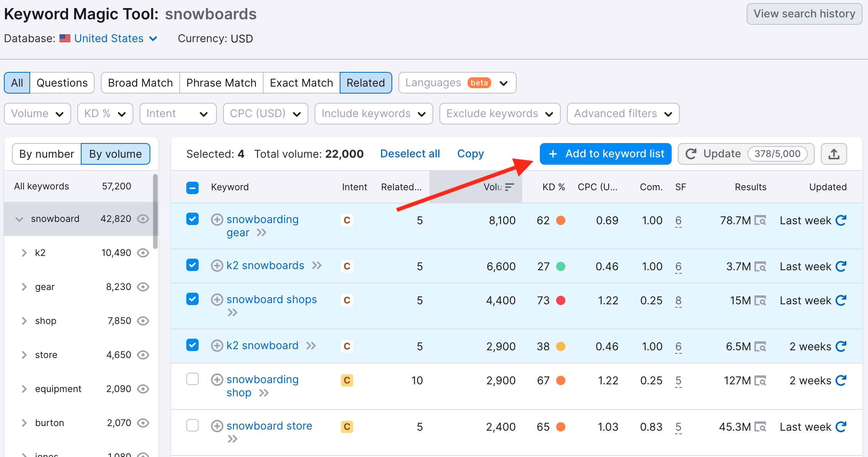Viewport: 868px width, 457px height.
Task: Check the snowboard store checkbox
Action: (192, 425)
